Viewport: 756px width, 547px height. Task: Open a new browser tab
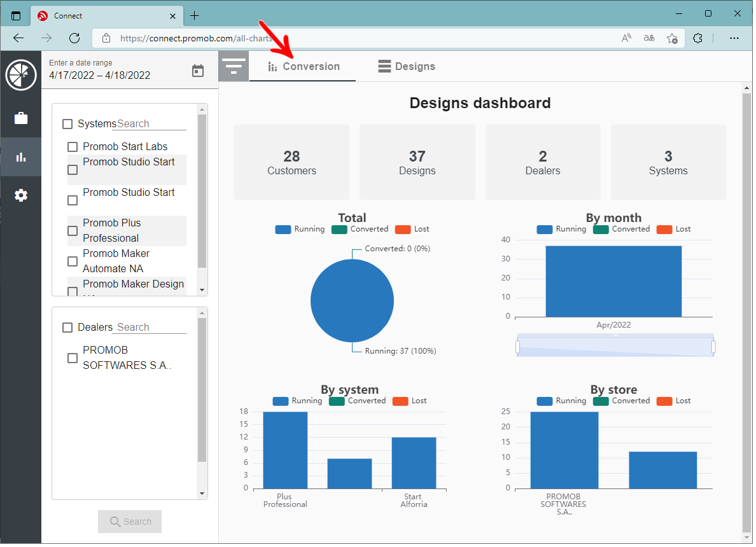point(195,16)
